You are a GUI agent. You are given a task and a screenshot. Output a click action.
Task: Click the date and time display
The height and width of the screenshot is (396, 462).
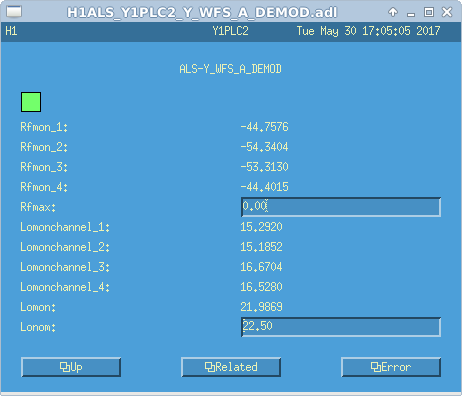tap(368, 31)
